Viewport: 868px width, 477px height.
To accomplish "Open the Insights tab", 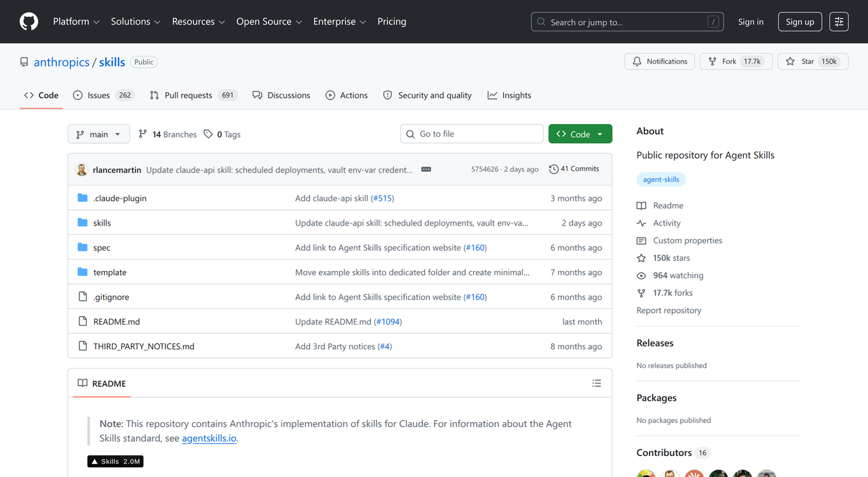I will 509,96.
